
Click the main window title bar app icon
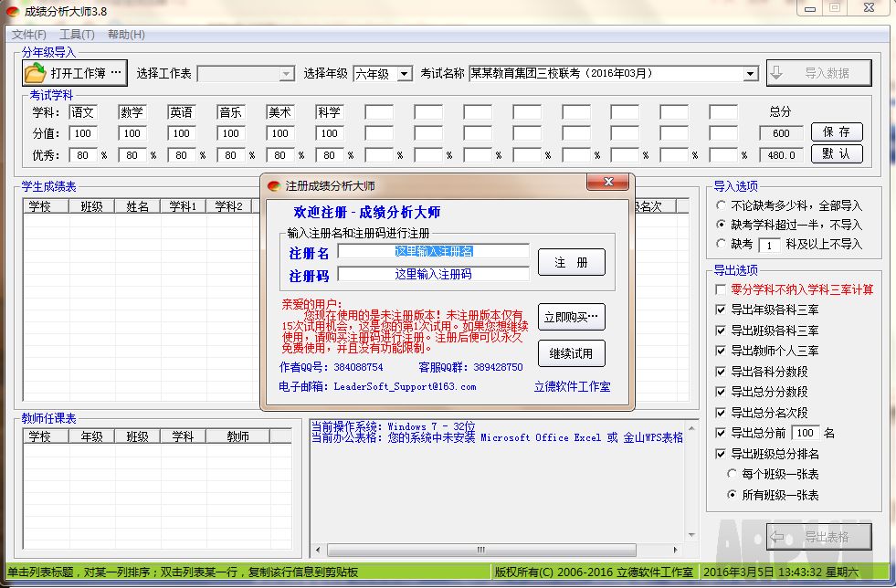[12, 9]
